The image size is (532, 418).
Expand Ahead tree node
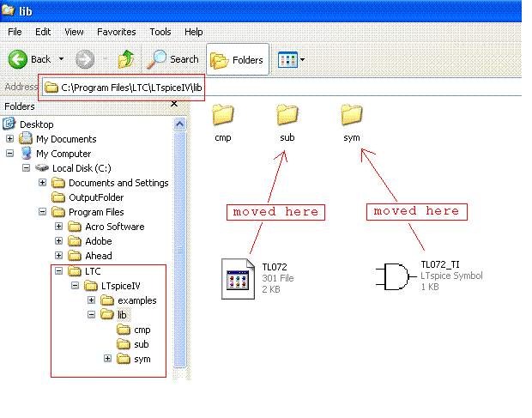58,256
